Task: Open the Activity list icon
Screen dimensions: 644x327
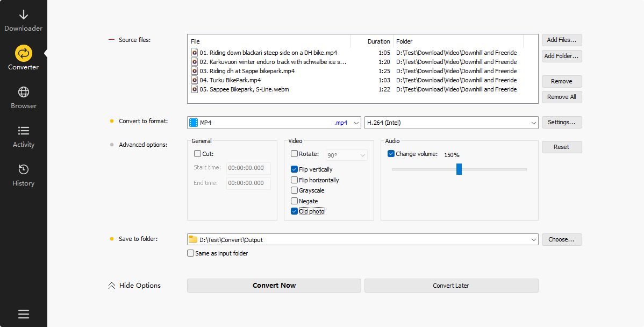Action: (x=23, y=131)
